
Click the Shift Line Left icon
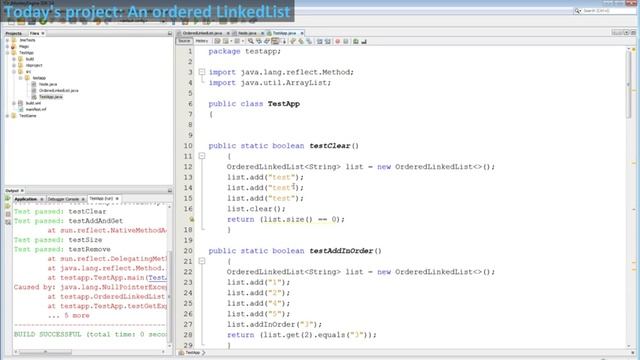[x=320, y=41]
